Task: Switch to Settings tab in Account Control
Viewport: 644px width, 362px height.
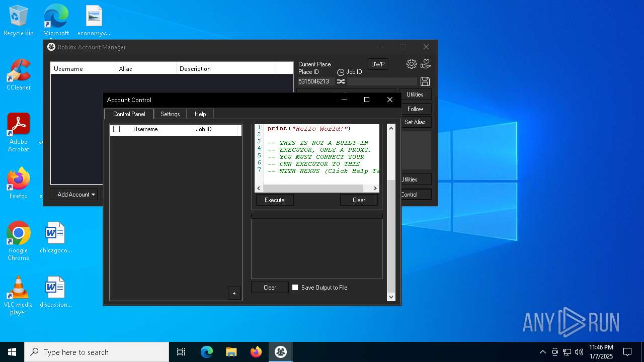Action: [x=170, y=114]
